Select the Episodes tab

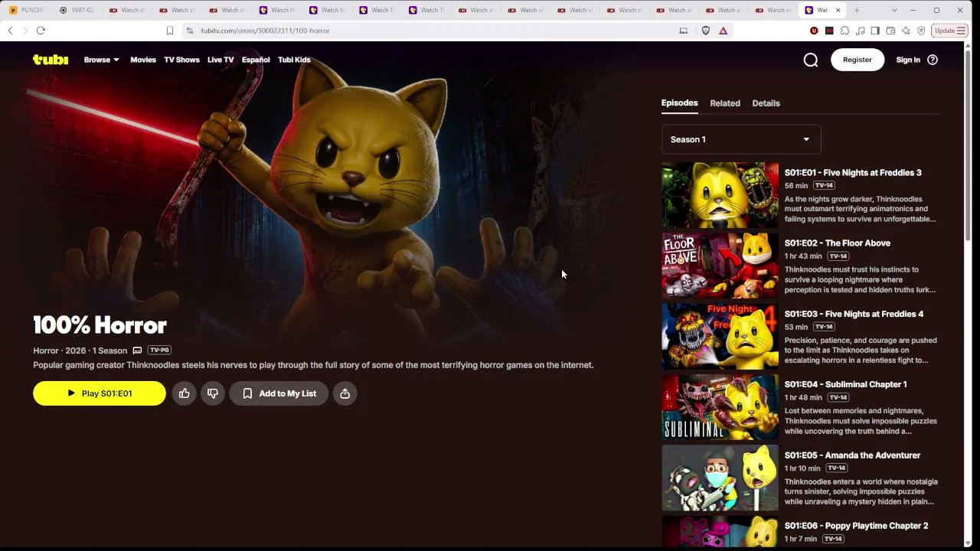pos(680,103)
